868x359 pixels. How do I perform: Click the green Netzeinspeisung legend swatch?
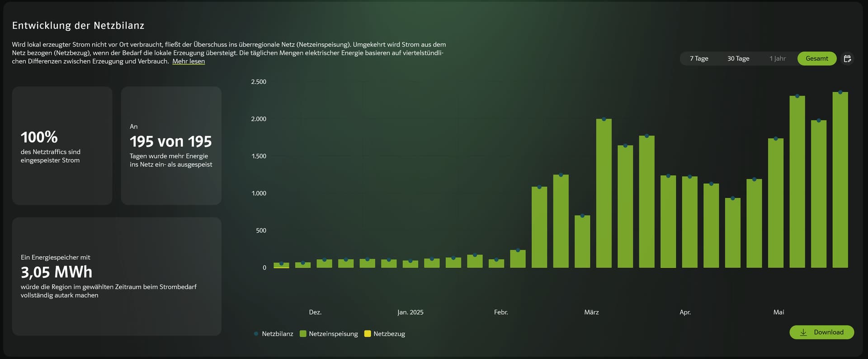(x=303, y=334)
